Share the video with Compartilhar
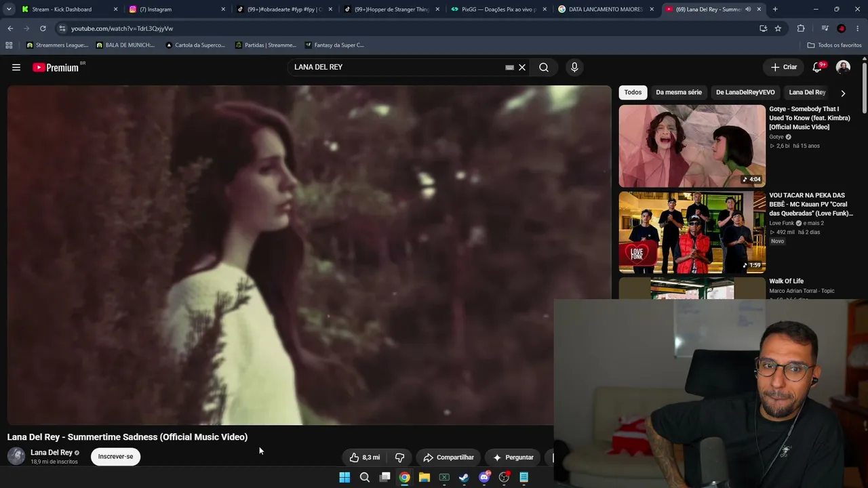868x488 pixels. (x=448, y=457)
